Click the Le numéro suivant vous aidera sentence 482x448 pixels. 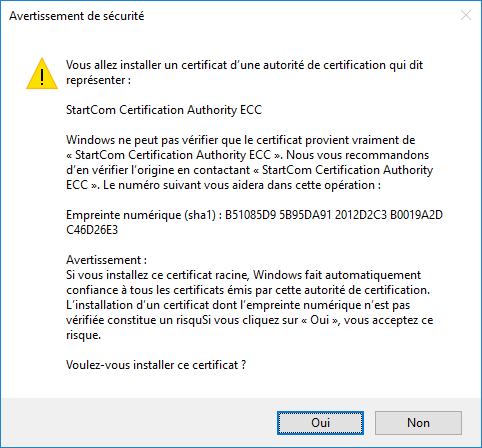coord(242,185)
